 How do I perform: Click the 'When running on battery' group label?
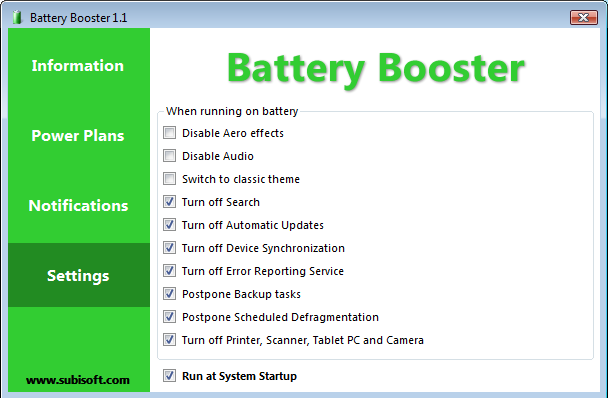(232, 111)
